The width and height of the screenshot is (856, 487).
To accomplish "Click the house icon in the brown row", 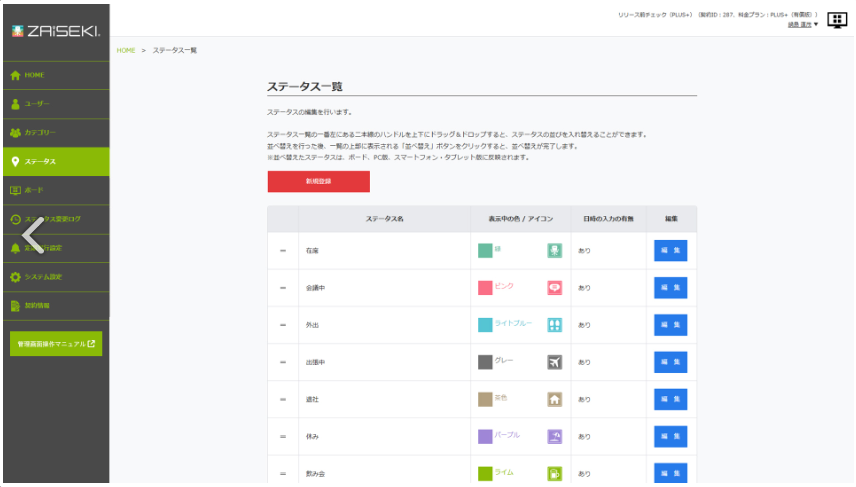I will click(554, 399).
